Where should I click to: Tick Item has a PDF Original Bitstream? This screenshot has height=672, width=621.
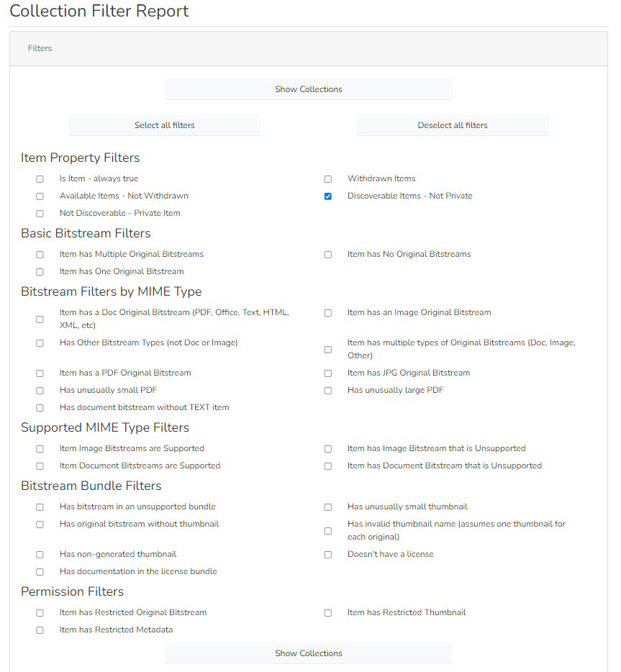pos(40,373)
